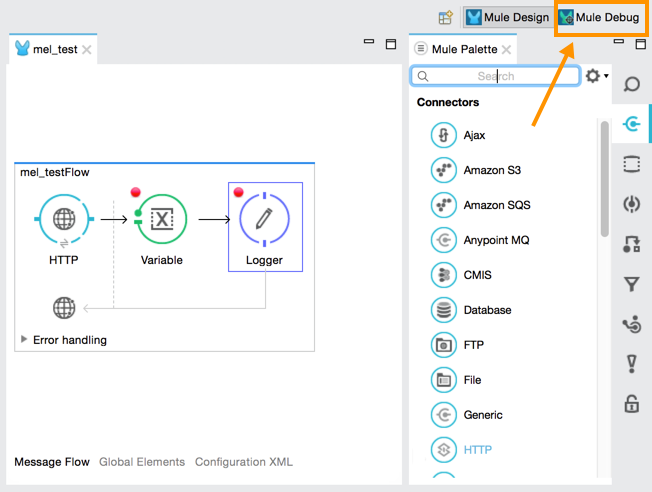Open palette settings gear dropdown

pos(596,76)
